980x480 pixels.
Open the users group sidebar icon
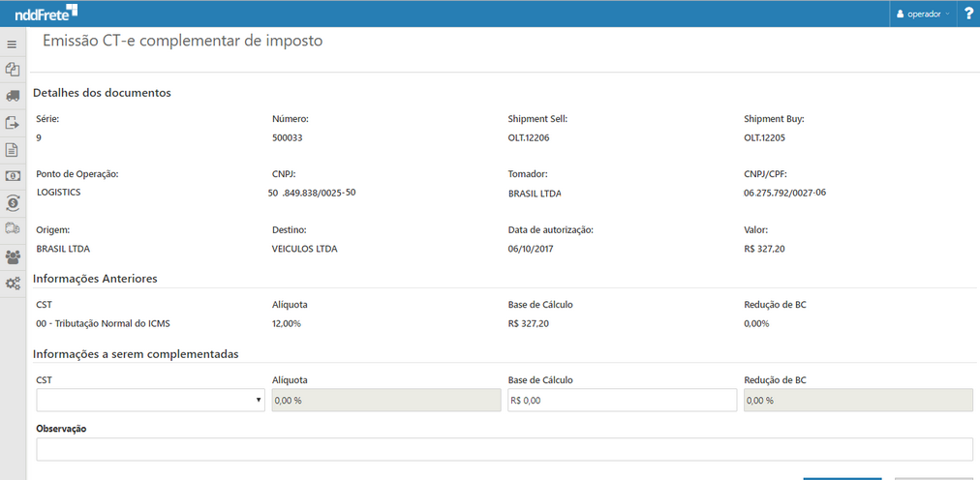click(13, 256)
